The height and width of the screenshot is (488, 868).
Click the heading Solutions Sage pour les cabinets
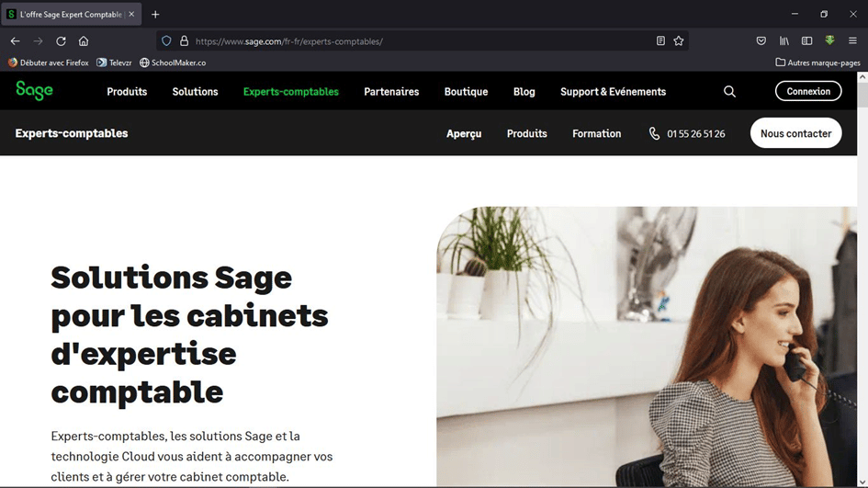(x=189, y=334)
